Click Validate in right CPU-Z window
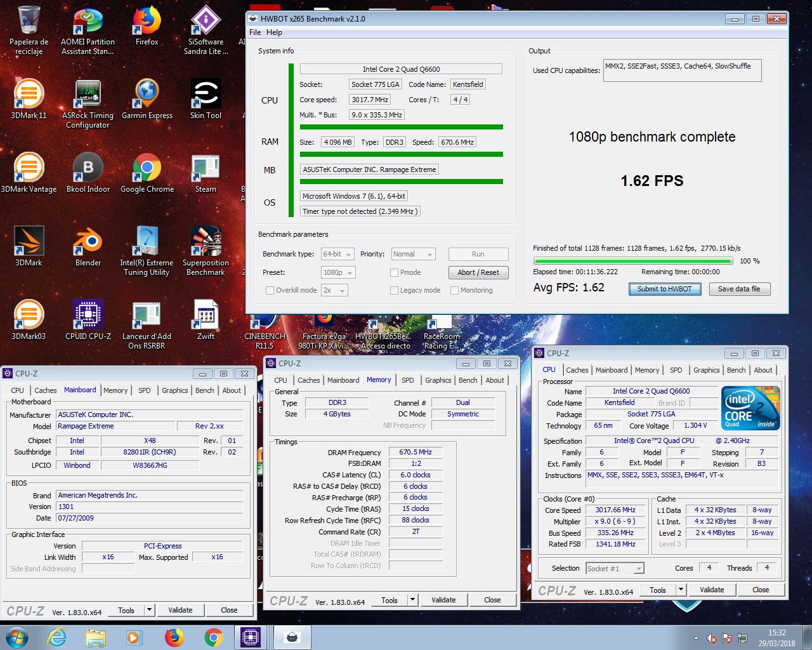The height and width of the screenshot is (650, 812). pos(712,590)
